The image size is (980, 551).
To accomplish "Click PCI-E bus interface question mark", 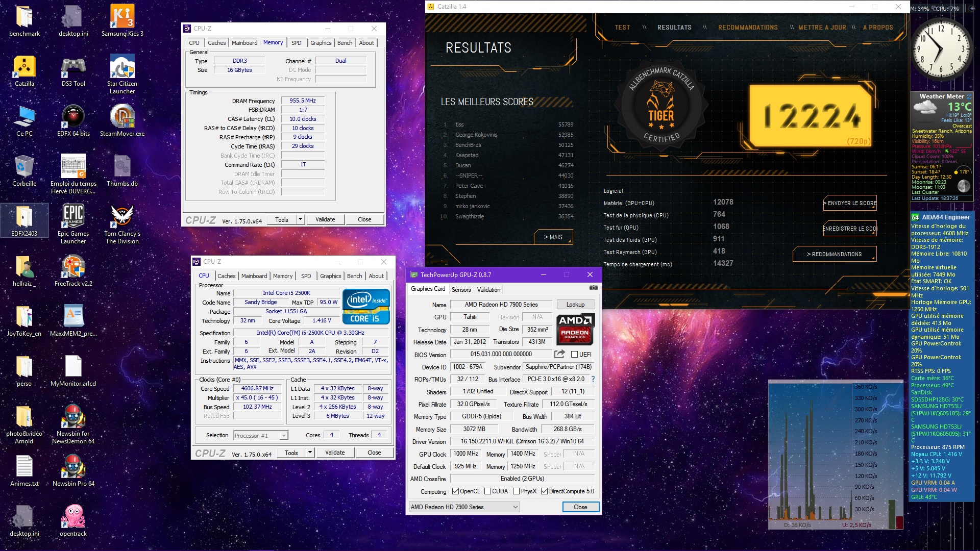I will pyautogui.click(x=593, y=379).
